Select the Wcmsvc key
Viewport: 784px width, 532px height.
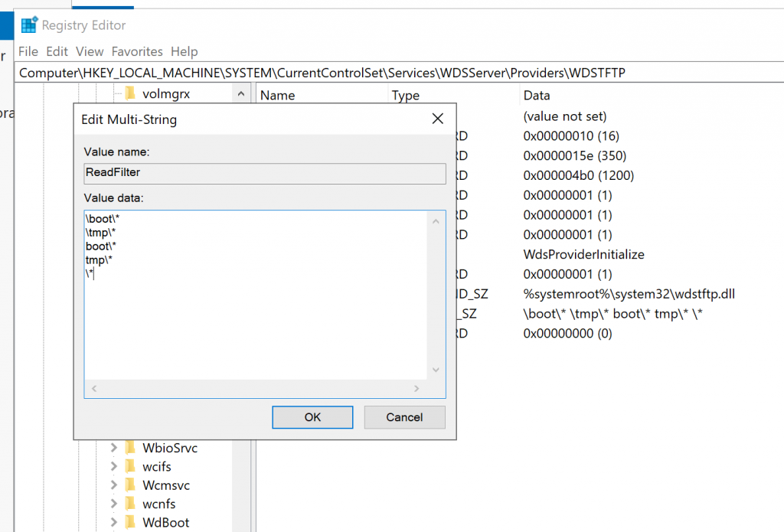click(x=166, y=485)
